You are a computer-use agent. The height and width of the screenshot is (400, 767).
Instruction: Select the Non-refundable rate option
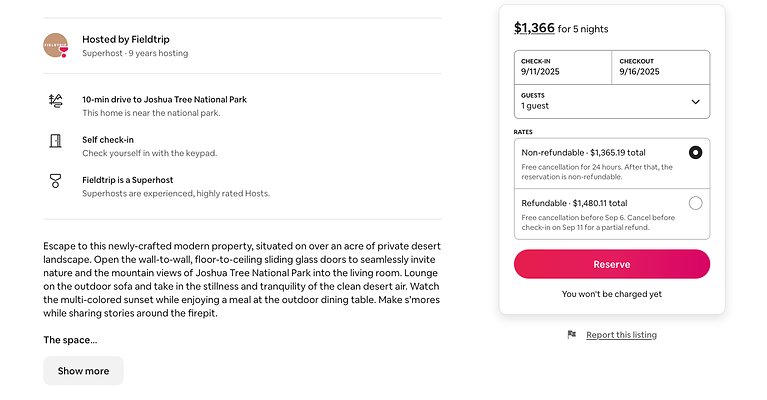695,152
